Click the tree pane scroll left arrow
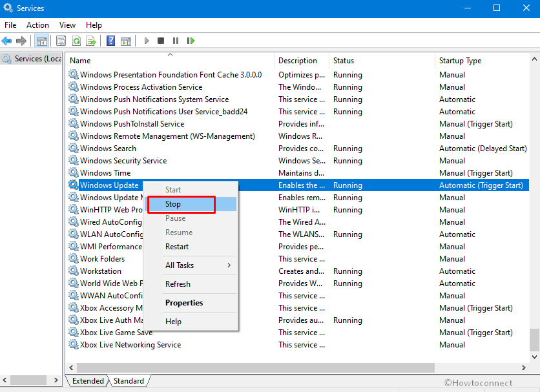 5,380
